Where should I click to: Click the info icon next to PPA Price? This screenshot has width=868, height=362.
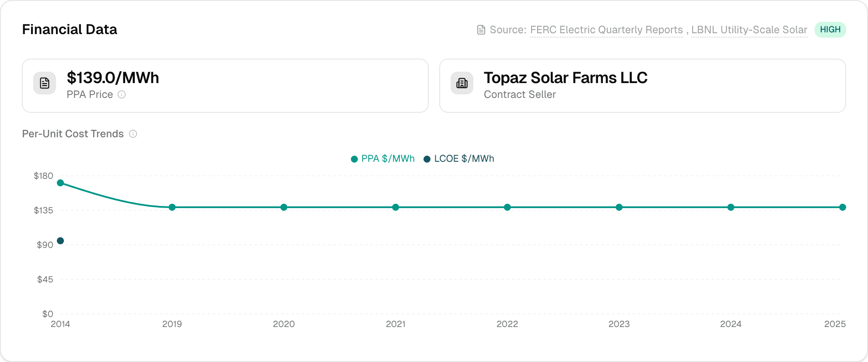tap(122, 94)
